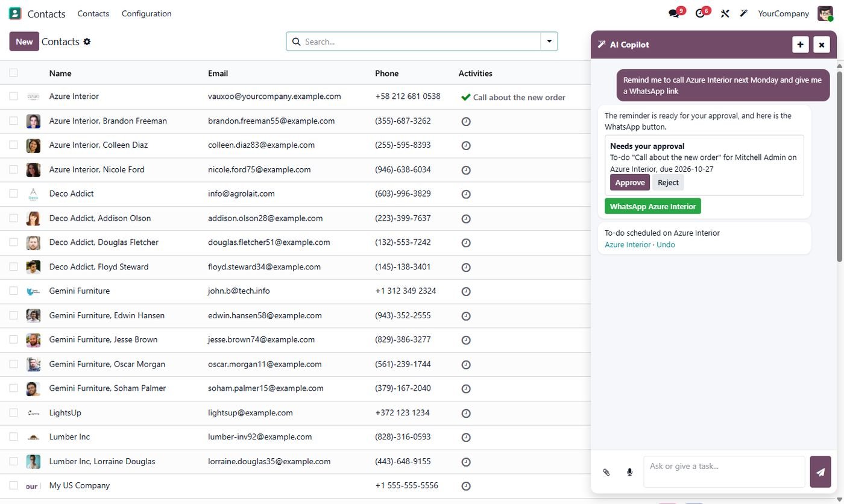Click the WhatsApp Azure Interior button
The width and height of the screenshot is (844, 504).
click(x=653, y=206)
